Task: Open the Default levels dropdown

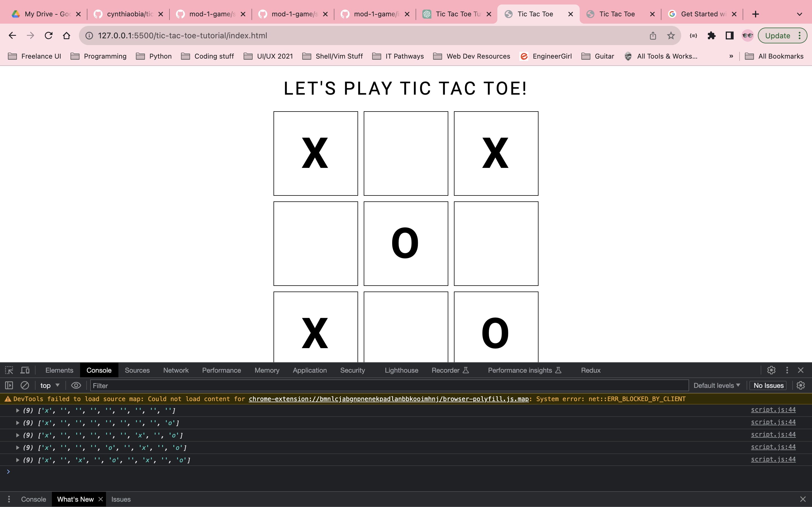Action: click(x=716, y=385)
